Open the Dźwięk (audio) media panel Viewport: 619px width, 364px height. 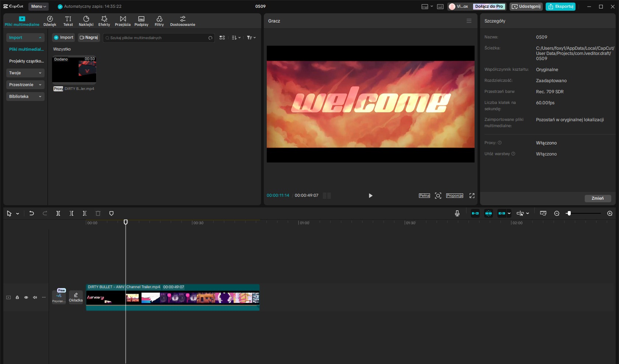click(50, 21)
